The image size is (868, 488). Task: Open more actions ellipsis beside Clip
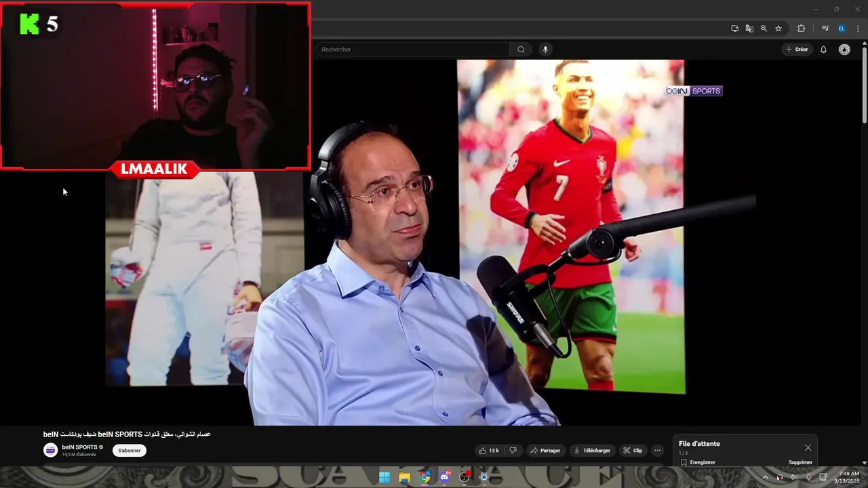[657, 451]
